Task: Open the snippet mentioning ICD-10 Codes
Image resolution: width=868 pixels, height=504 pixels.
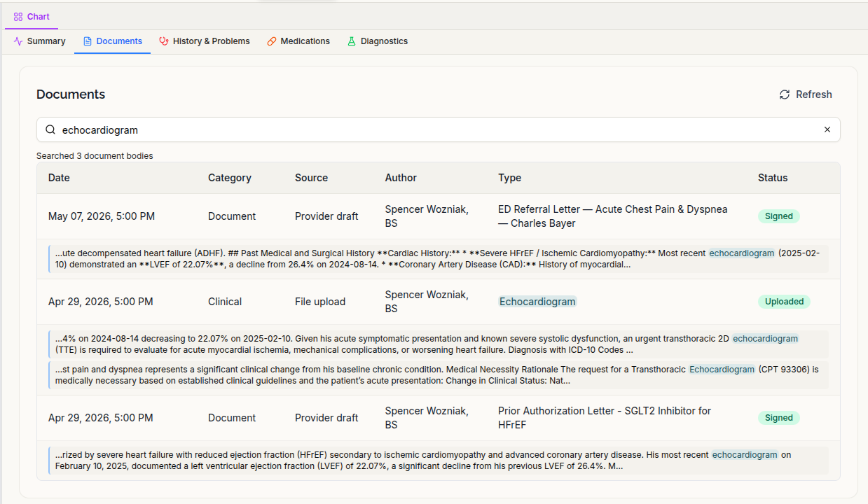Action: pyautogui.click(x=439, y=344)
